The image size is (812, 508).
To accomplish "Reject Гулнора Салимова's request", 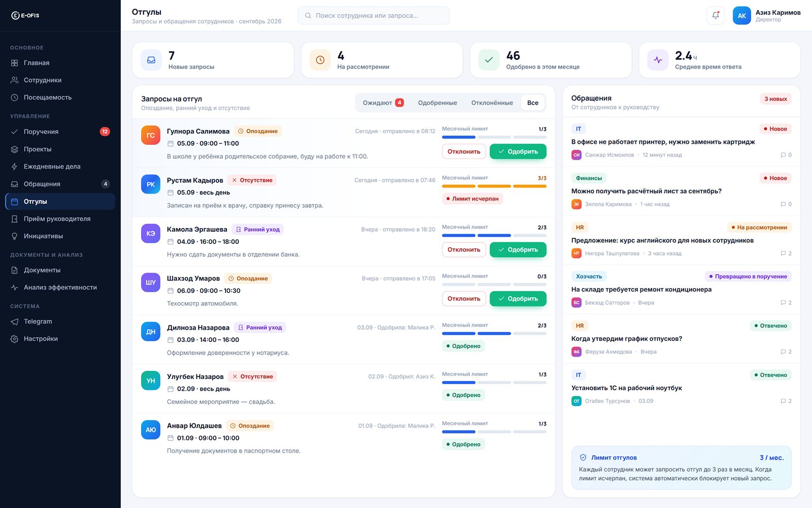I will click(464, 151).
